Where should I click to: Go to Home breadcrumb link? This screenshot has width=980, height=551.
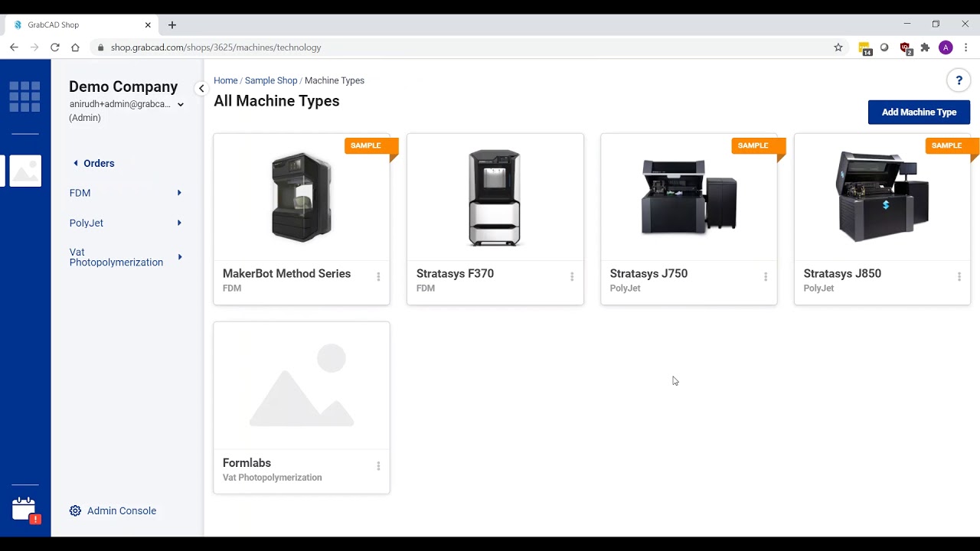(225, 80)
